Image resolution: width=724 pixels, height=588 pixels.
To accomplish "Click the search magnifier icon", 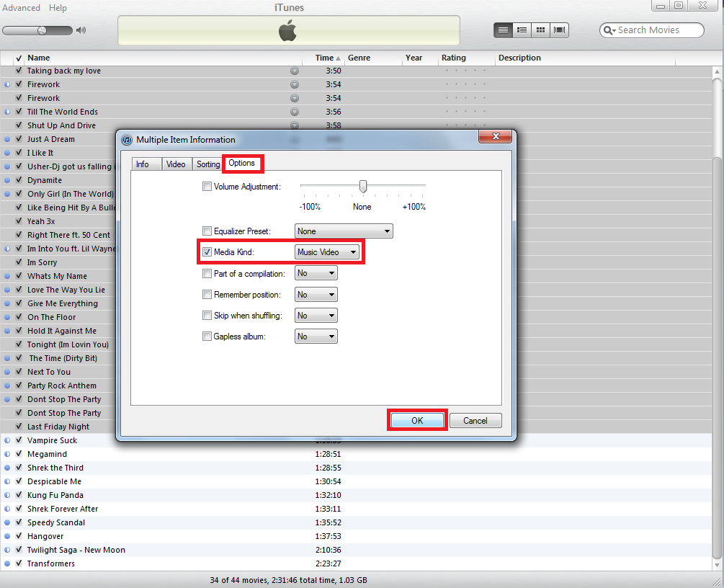I will (609, 30).
